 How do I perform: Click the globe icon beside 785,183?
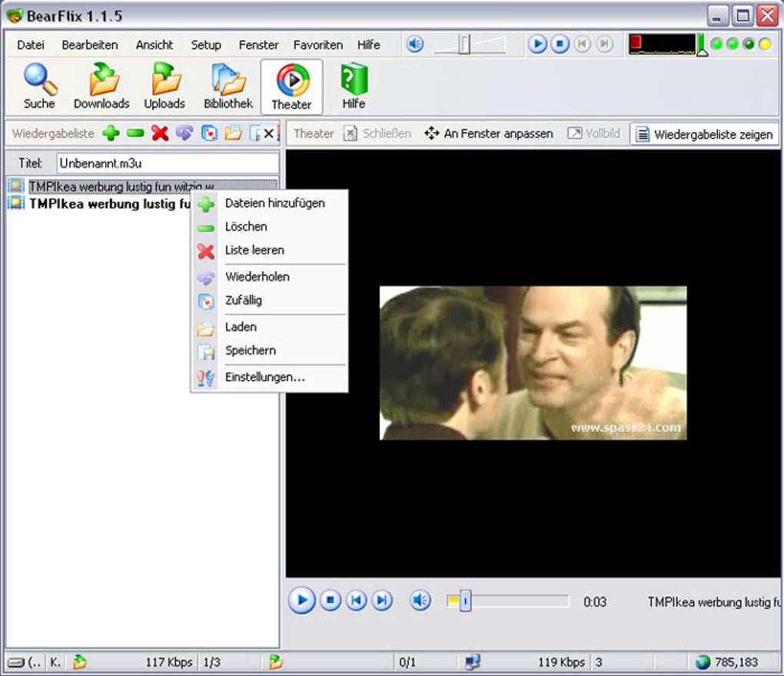click(x=703, y=662)
